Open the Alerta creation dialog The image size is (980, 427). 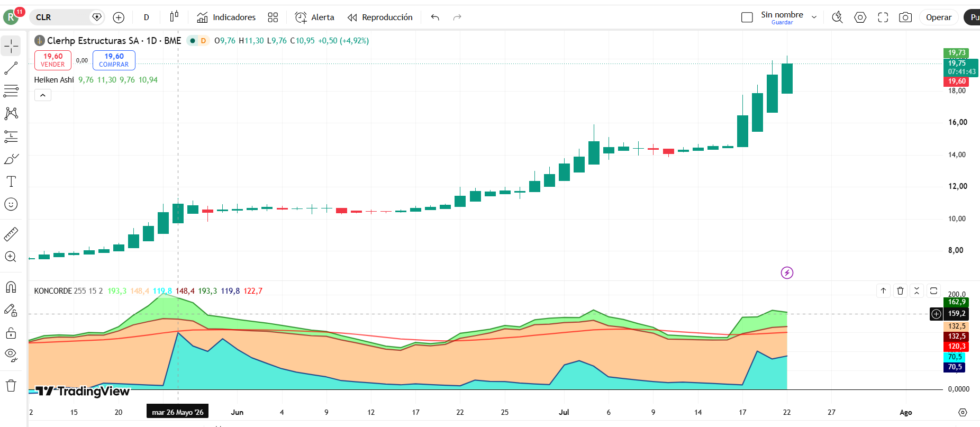(x=315, y=17)
